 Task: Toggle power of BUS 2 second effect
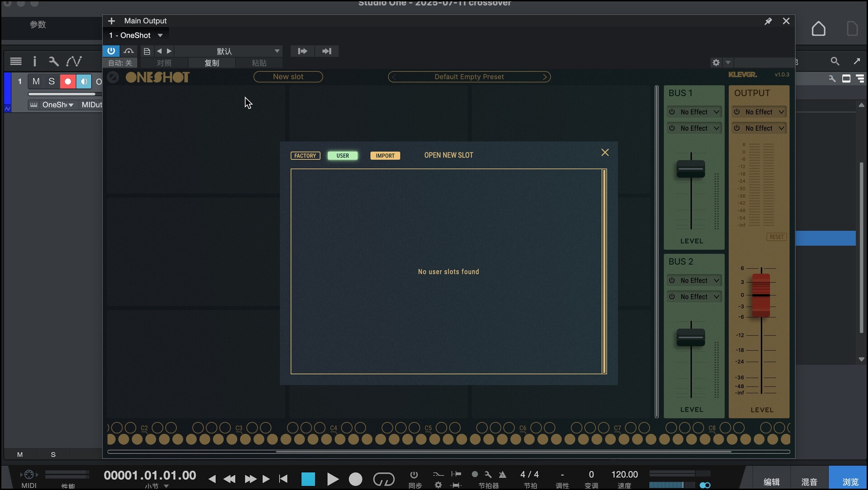(x=672, y=297)
